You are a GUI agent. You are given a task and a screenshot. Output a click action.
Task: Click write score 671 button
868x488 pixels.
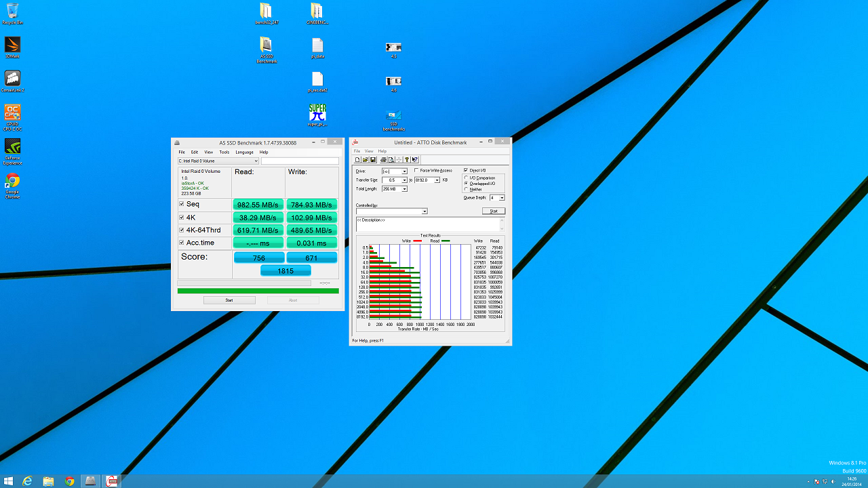311,258
